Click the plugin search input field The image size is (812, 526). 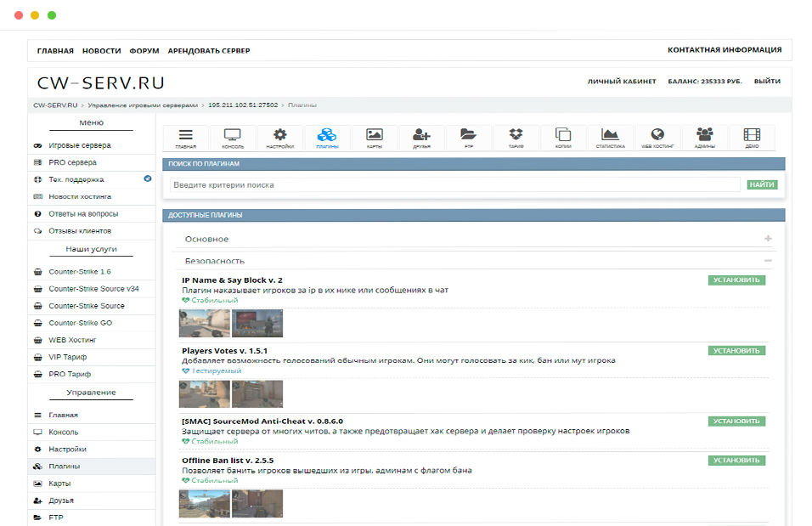coord(454,184)
